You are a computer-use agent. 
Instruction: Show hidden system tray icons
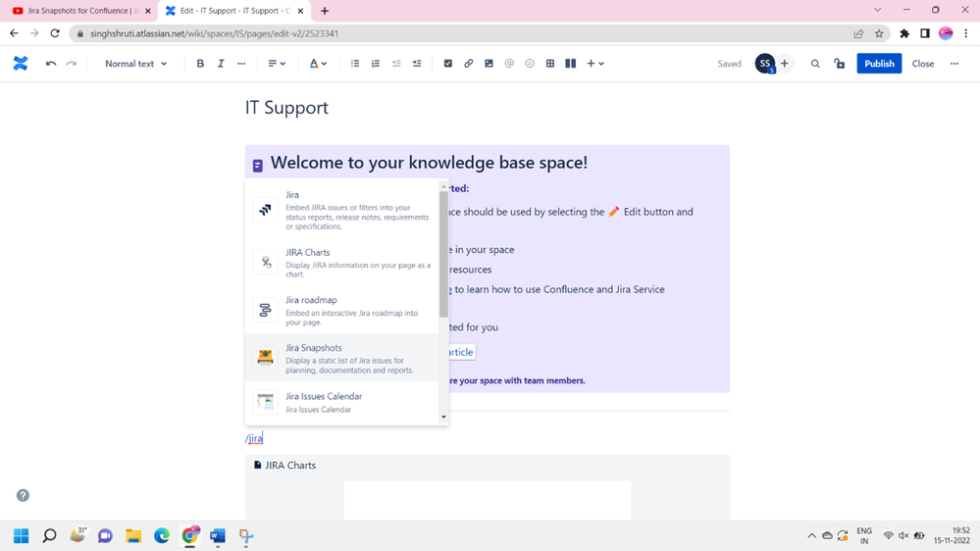[811, 535]
